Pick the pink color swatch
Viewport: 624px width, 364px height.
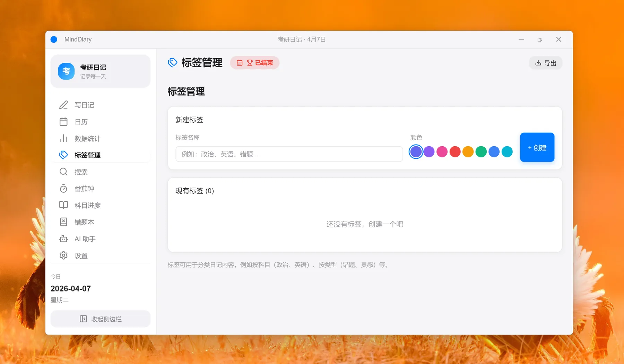coord(442,152)
